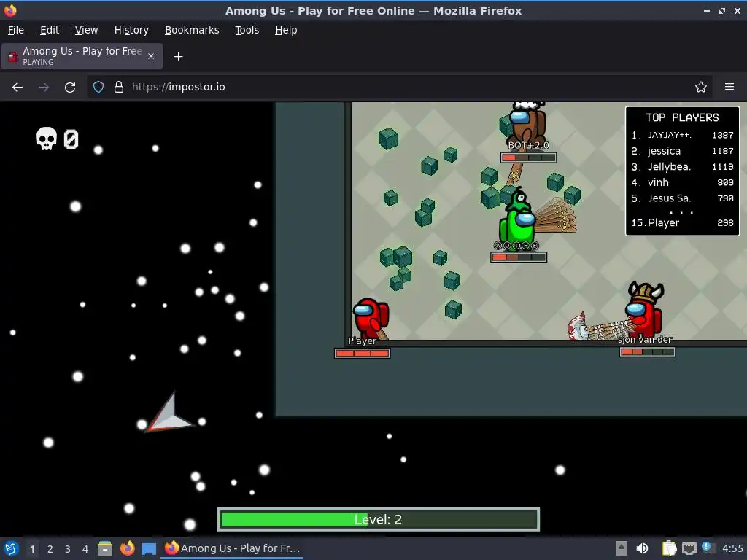Open the View menu
Screen dimensions: 747x560
[x=86, y=30]
